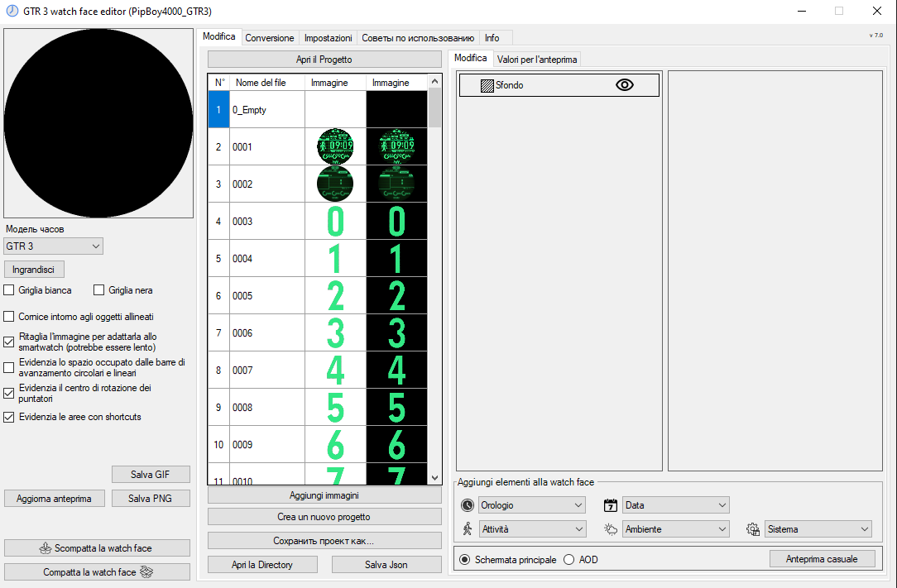Toggle visibility eye for Sfondo
Image resolution: width=897 pixels, height=588 pixels.
coord(624,85)
